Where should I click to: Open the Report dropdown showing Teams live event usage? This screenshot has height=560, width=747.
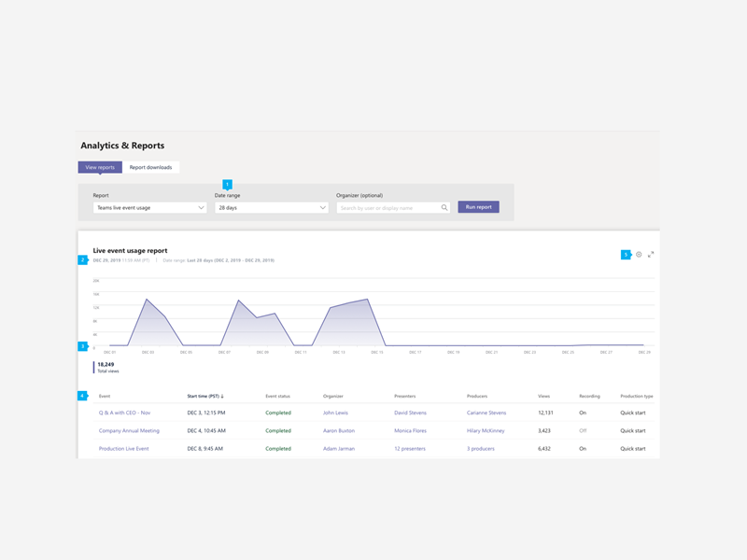149,208
